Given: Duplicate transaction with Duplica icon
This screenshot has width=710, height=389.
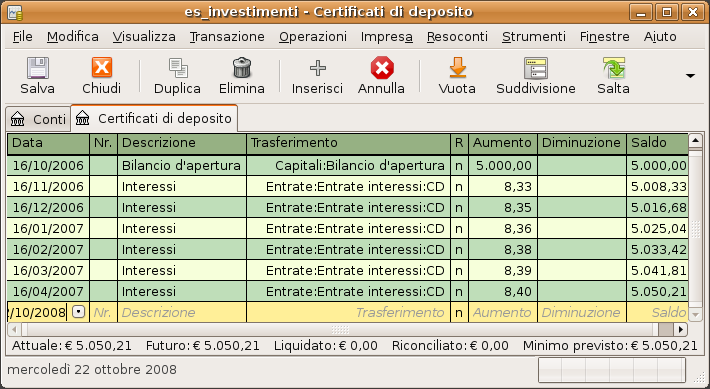Looking at the screenshot, I should [x=178, y=68].
